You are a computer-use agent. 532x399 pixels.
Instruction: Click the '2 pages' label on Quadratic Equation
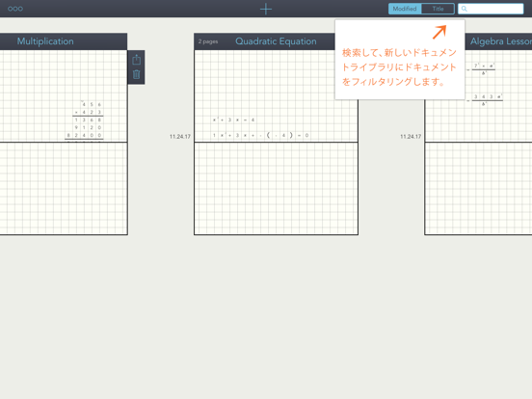coord(208,41)
